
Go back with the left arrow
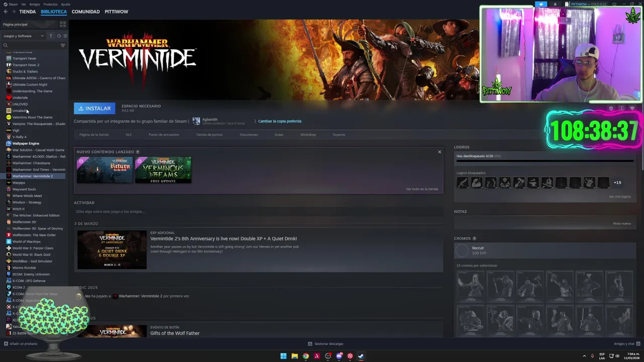point(6,12)
